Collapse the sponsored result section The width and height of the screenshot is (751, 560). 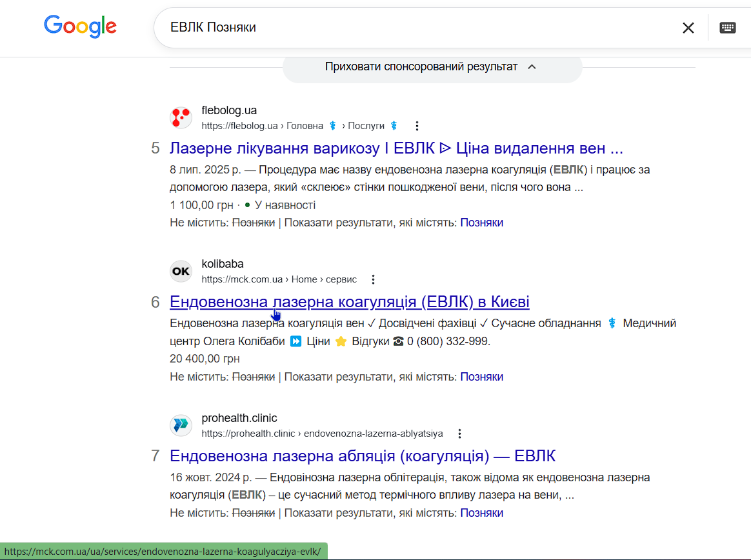(x=421, y=67)
